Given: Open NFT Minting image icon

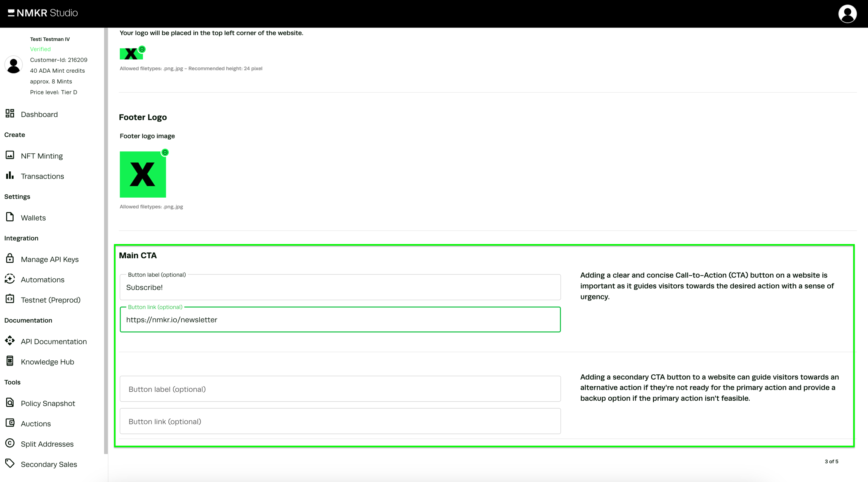Looking at the screenshot, I should [x=10, y=155].
